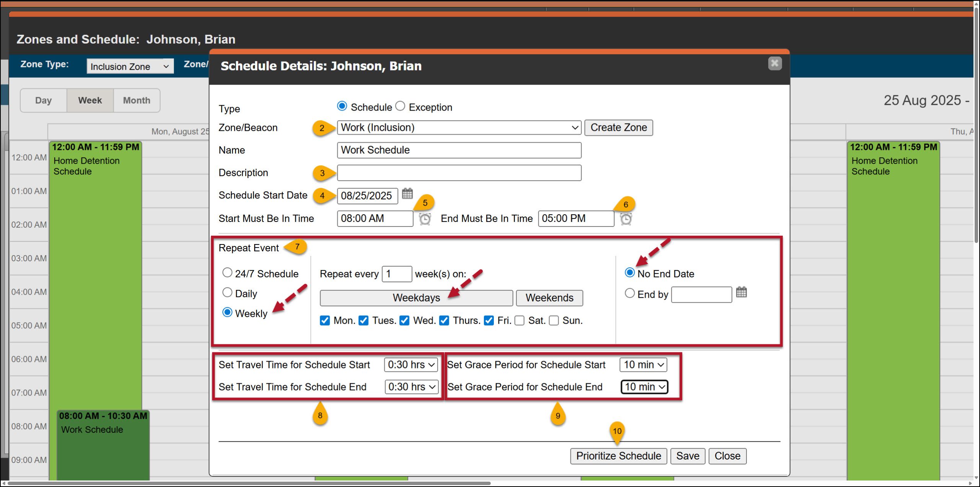
Task: Select the Daily repeat option
Action: [227, 293]
